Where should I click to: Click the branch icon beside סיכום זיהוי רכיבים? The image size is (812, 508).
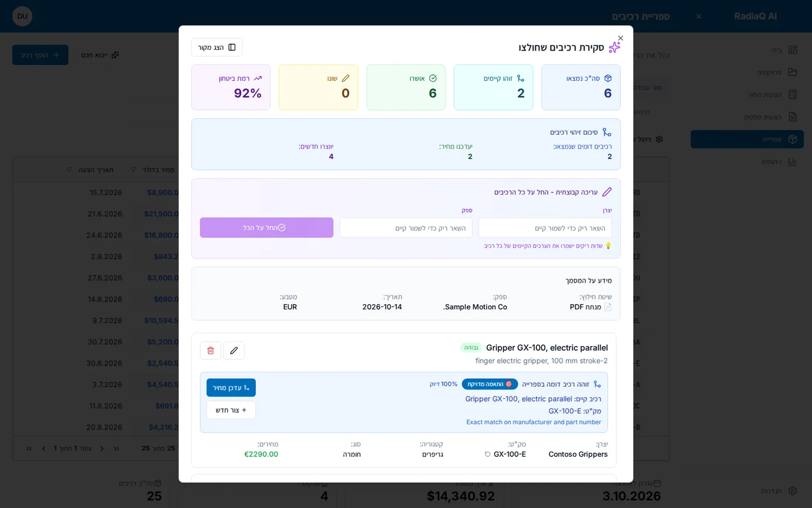(x=607, y=132)
